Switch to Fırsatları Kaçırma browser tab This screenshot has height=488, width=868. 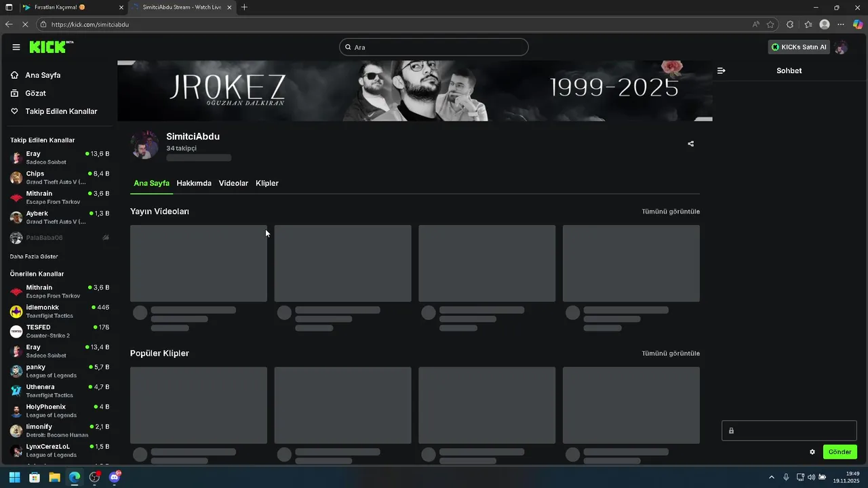[x=72, y=7]
